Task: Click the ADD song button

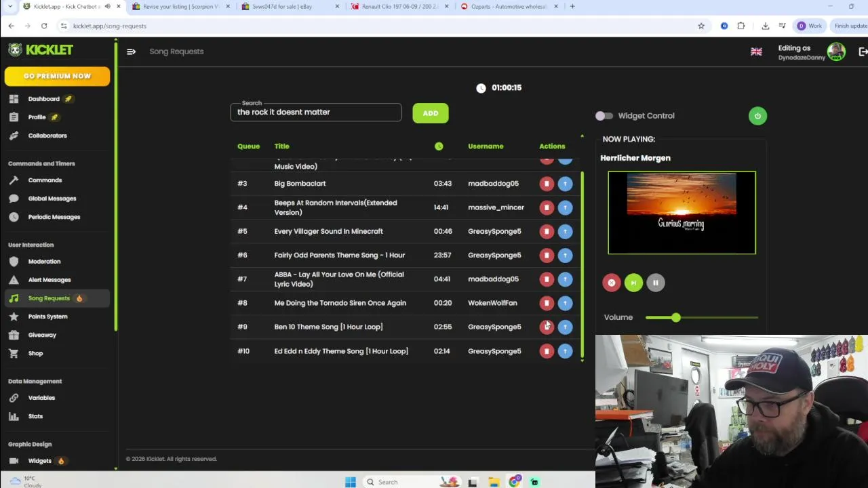Action: click(431, 113)
